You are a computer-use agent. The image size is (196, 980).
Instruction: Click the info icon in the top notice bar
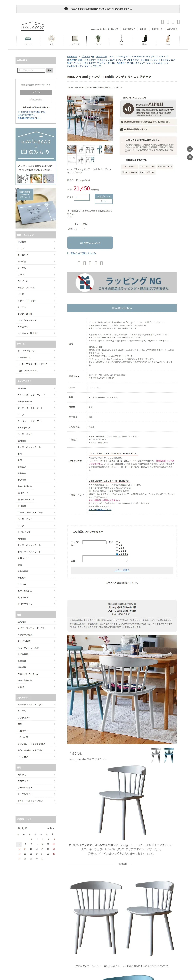click(x=66, y=9)
